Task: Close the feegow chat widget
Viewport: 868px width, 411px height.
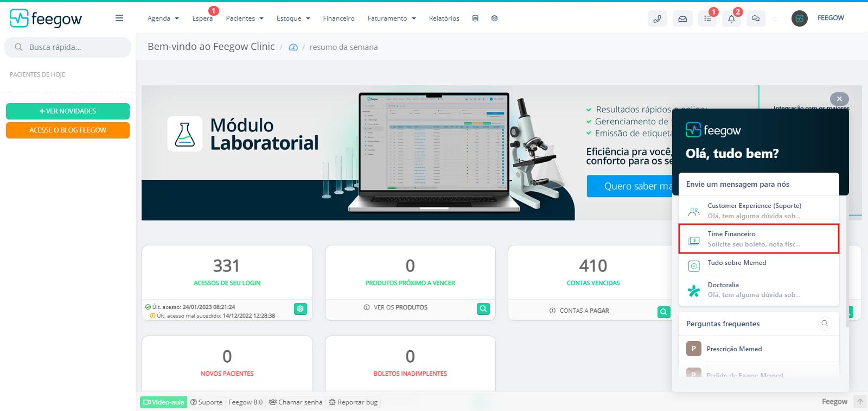Action: [x=839, y=99]
